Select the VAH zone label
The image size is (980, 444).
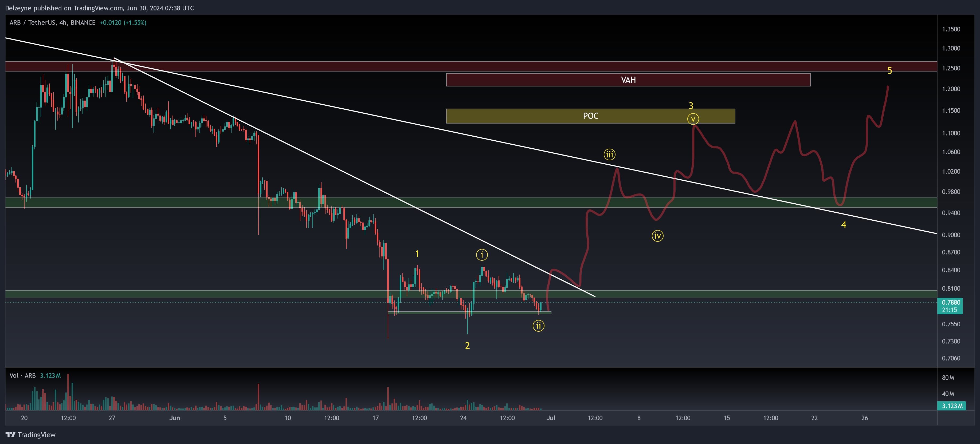point(628,80)
